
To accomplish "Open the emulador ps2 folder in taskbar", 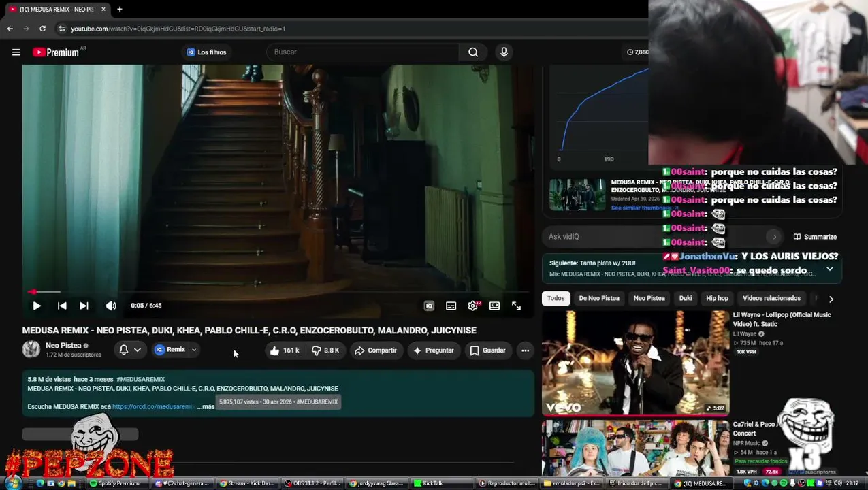I will (572, 483).
